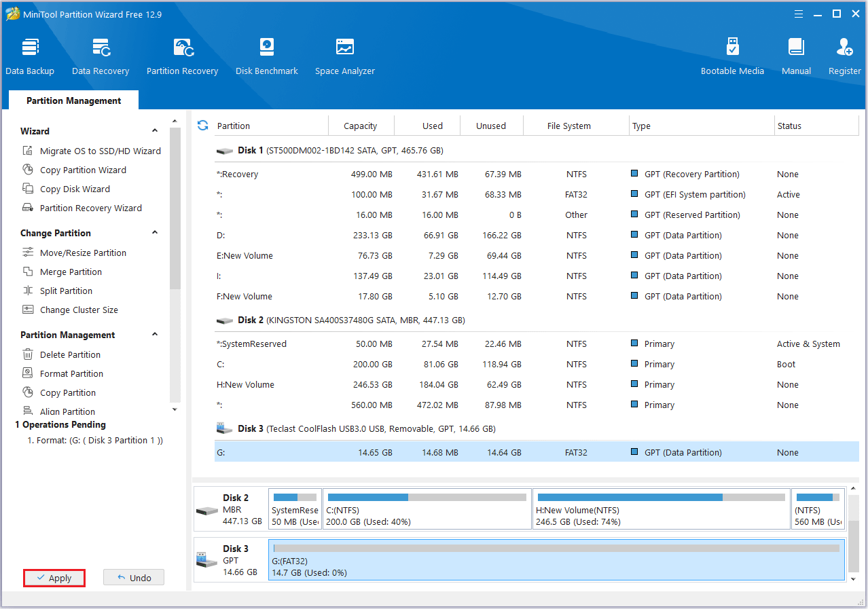The image size is (868, 609).
Task: Choose Align Partition
Action: pyautogui.click(x=59, y=411)
